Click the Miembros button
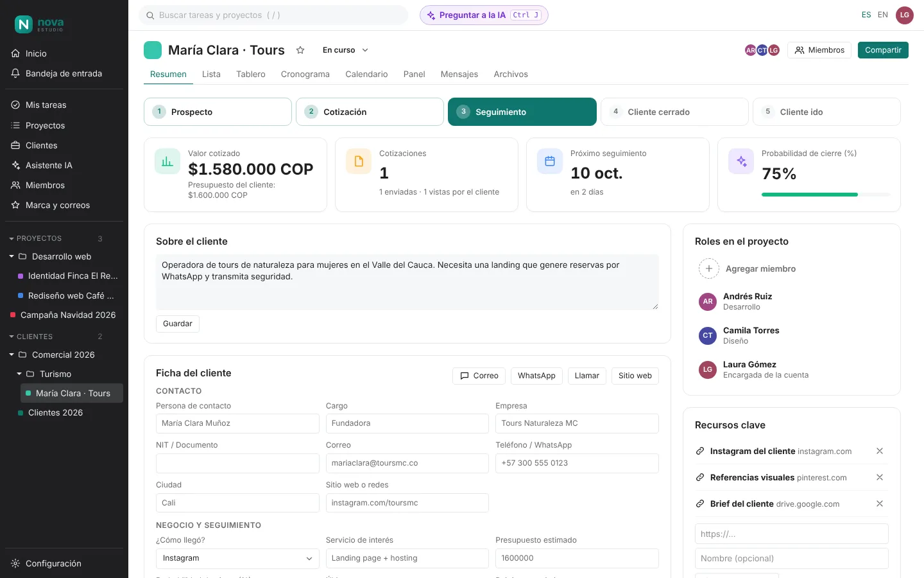Screen dimensions: 924x578 pos(819,50)
